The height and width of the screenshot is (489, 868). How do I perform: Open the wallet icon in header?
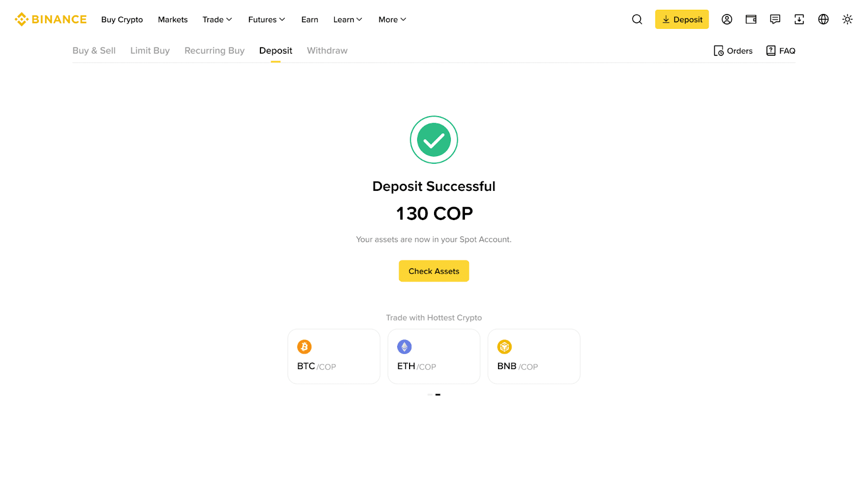point(751,20)
